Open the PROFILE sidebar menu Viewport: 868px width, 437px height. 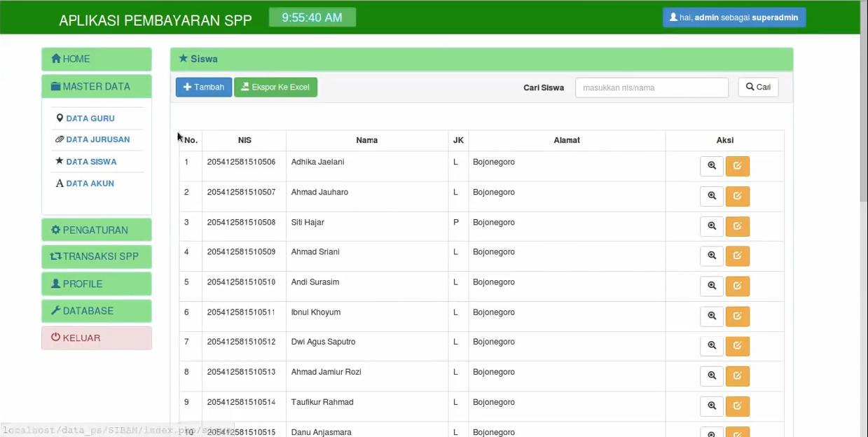tap(97, 284)
